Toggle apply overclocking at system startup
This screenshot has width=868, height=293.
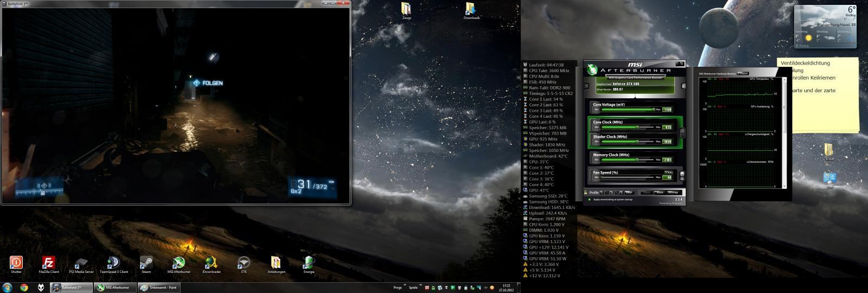(x=589, y=199)
